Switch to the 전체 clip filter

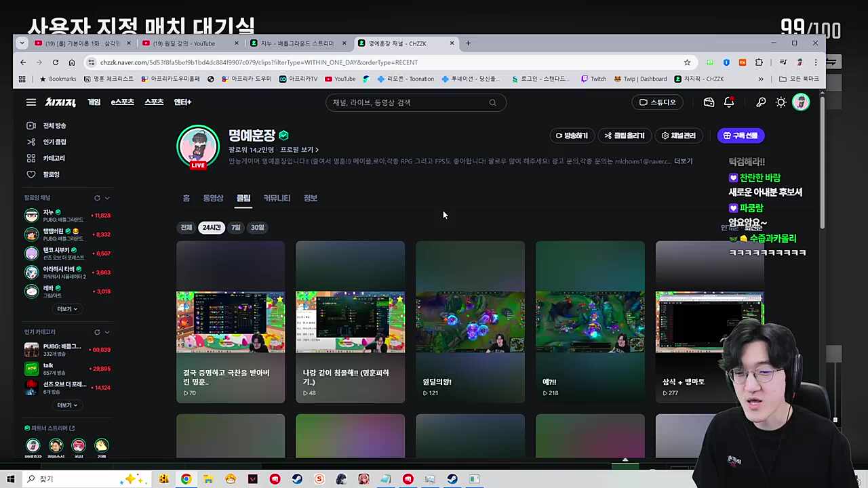pos(186,227)
